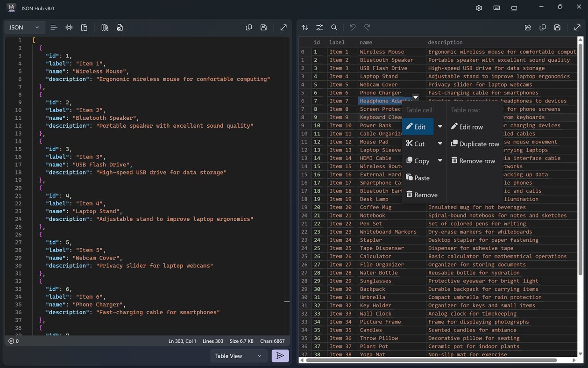588x368 pixels.
Task: Click the search magnifier icon in table toolbar
Action: pyautogui.click(x=334, y=28)
